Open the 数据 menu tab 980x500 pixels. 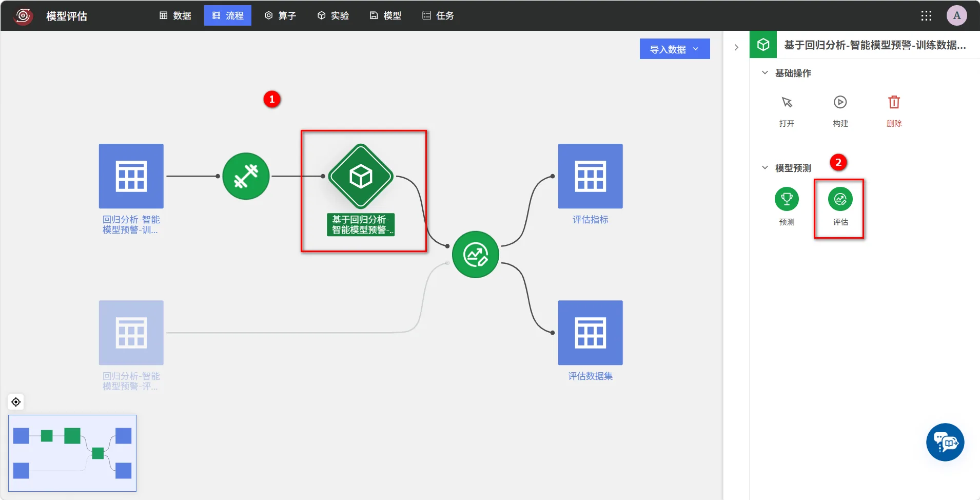175,16
